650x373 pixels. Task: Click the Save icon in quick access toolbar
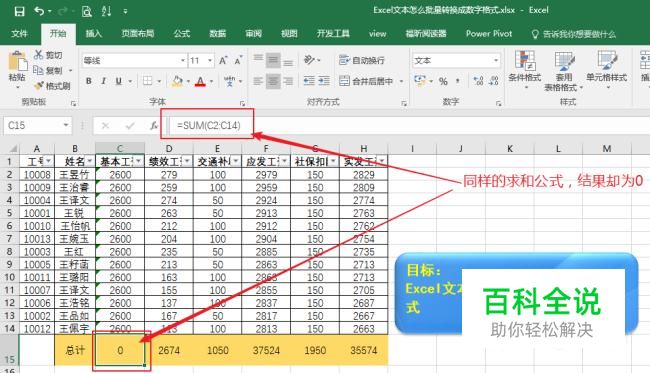point(19,11)
